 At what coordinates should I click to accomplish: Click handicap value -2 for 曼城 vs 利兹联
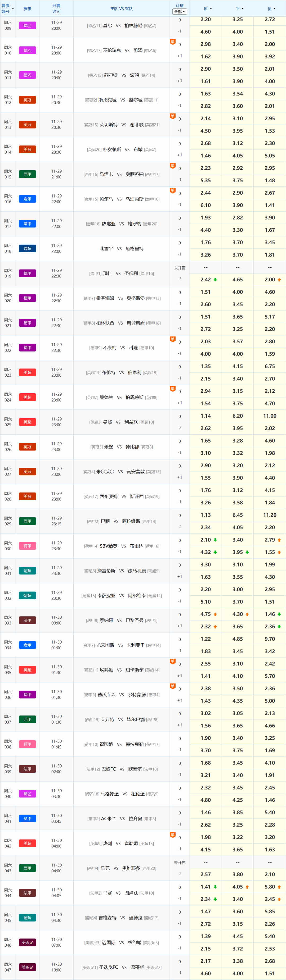pos(180,428)
